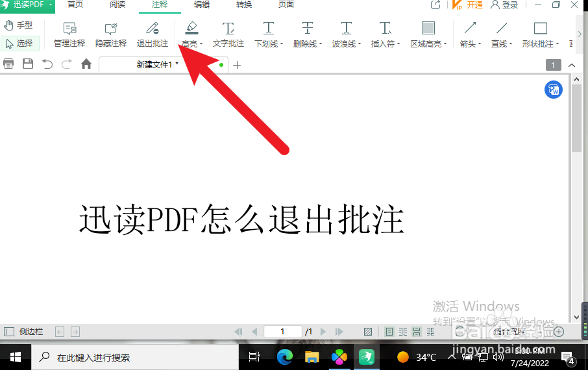Click the blue convert-to-Word floating icon
The height and width of the screenshot is (370, 588).
point(553,90)
